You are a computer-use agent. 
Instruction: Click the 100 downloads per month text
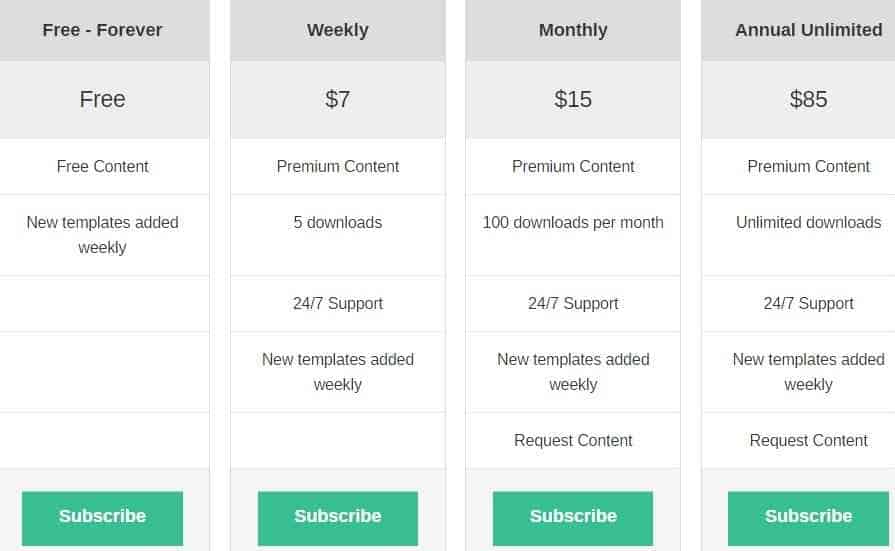point(573,222)
